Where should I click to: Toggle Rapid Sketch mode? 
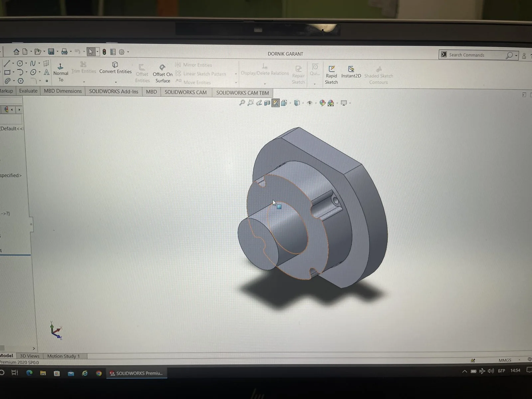(x=331, y=75)
